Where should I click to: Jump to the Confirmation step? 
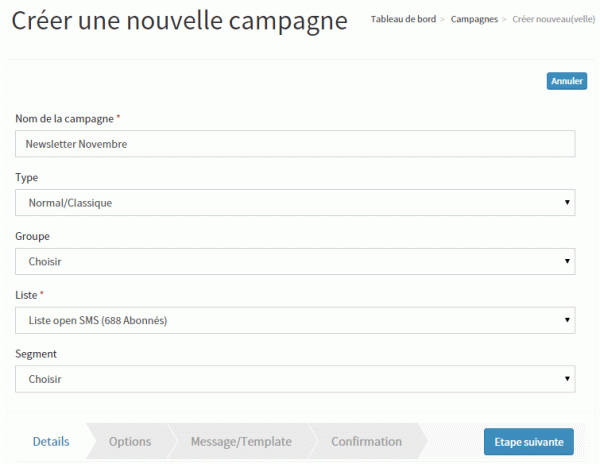pos(366,442)
